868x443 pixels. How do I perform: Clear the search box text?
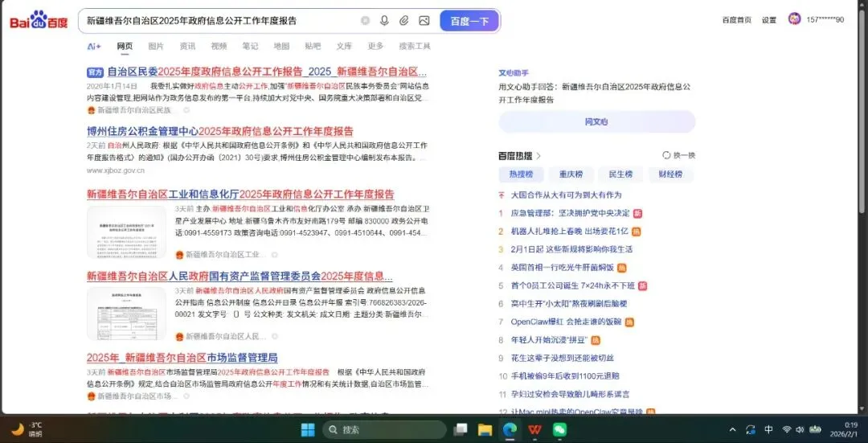click(366, 21)
